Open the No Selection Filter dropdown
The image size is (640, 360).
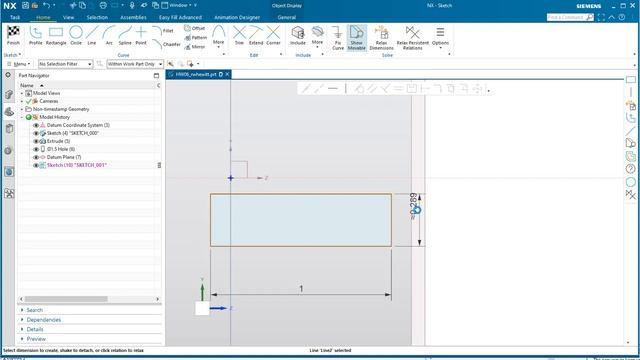coord(65,64)
